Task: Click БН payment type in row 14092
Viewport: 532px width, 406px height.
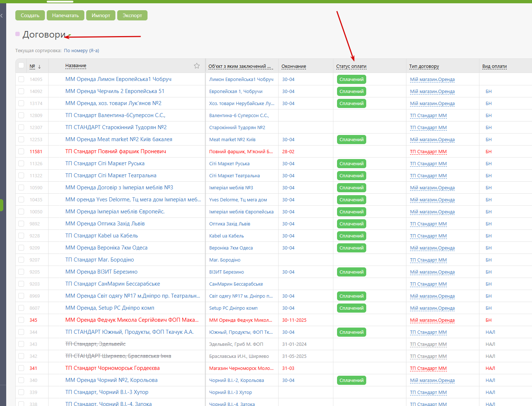Action: 489,92
